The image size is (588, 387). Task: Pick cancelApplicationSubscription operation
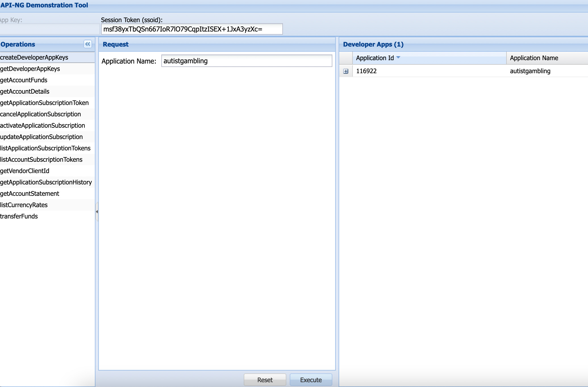pos(40,114)
